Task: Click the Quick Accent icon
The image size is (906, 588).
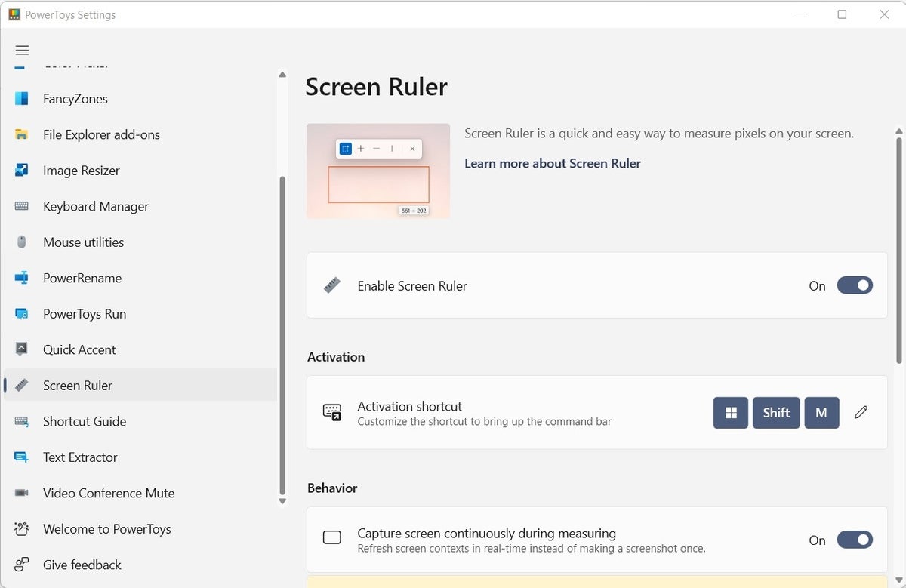Action: coord(22,349)
